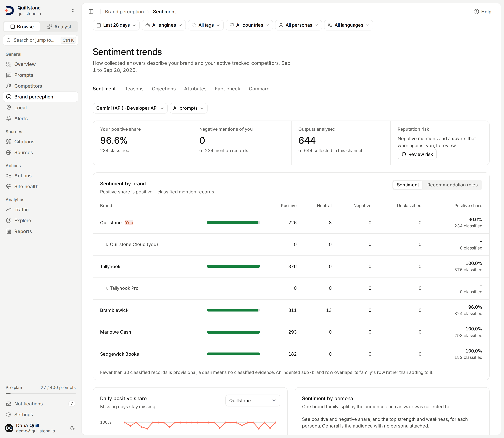Viewport: 504px width, 438px height.
Task: Open Notifications in the sidebar
Action: coord(41,403)
